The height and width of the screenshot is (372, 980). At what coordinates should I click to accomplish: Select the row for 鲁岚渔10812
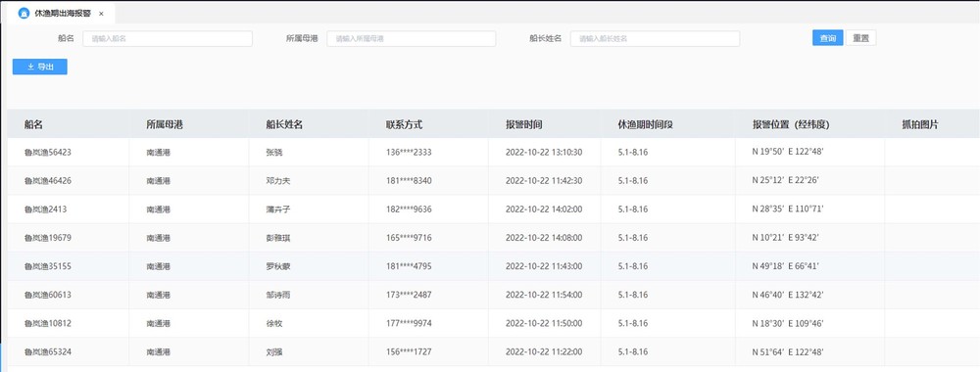(494, 323)
